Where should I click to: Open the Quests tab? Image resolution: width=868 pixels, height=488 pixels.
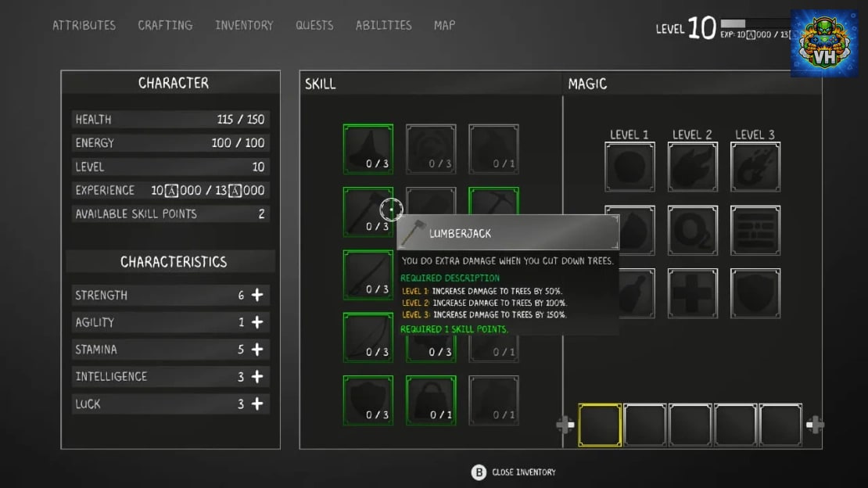tap(314, 26)
